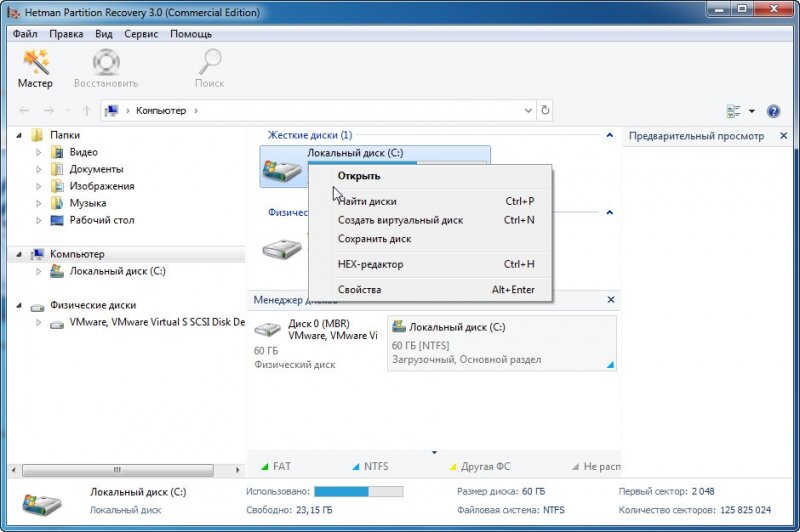Refresh the address bar location
This screenshot has height=532, width=800.
(545, 110)
